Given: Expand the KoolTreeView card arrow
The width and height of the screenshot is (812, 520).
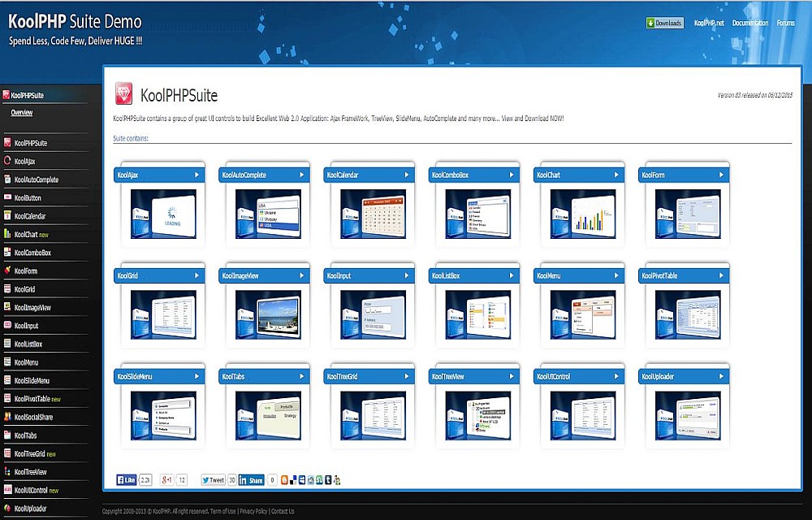Looking at the screenshot, I should click(511, 376).
